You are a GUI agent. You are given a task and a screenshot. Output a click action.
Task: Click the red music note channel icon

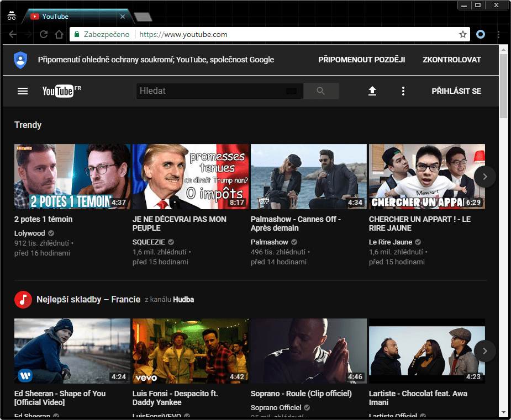(23, 300)
